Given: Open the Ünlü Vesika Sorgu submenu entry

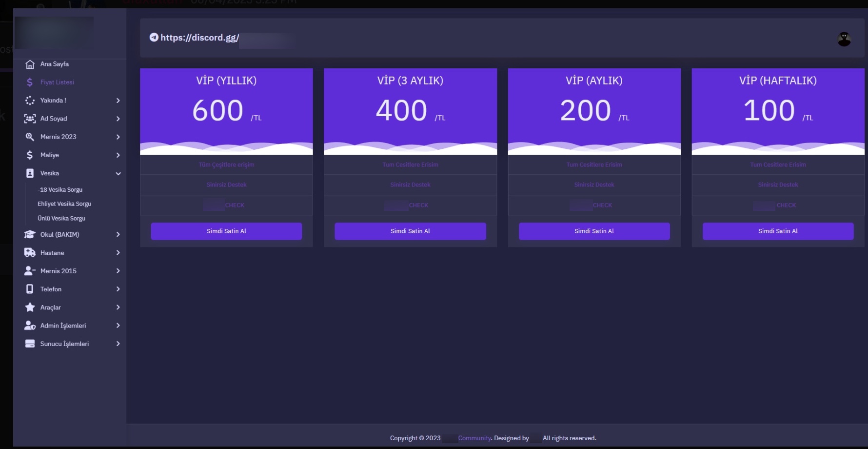Looking at the screenshot, I should click(x=61, y=219).
